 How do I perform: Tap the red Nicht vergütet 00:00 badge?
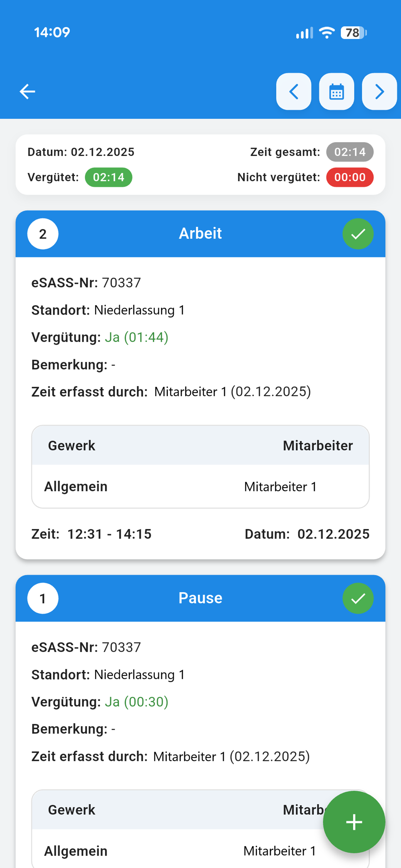tap(349, 177)
